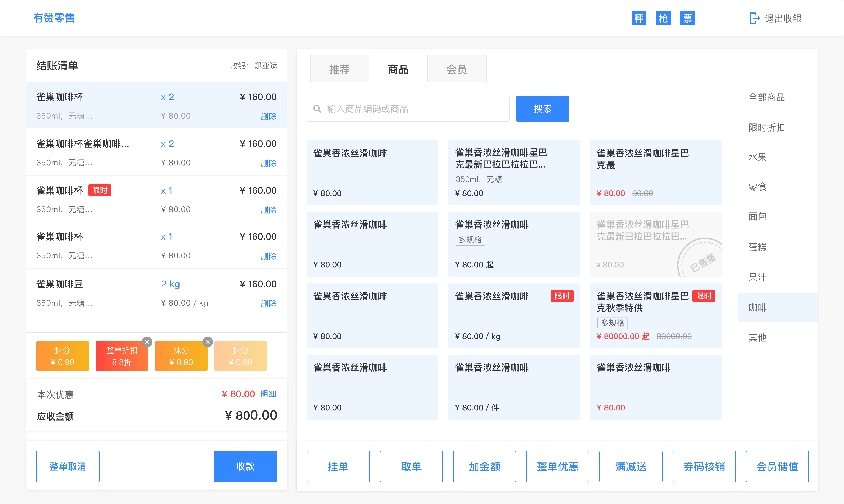Image resolution: width=844 pixels, height=504 pixels.
Task: Click the 取单 button
Action: 411,466
